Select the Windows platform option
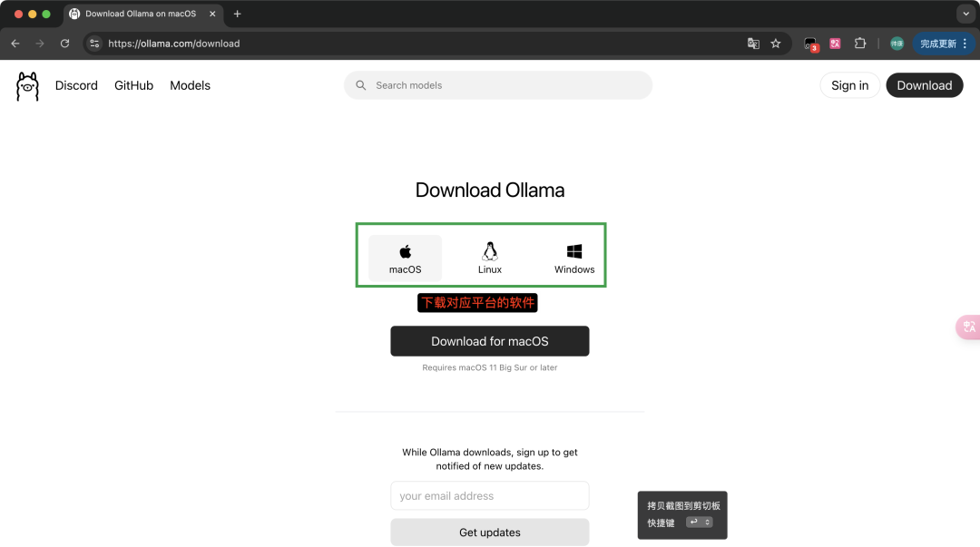 tap(574, 259)
